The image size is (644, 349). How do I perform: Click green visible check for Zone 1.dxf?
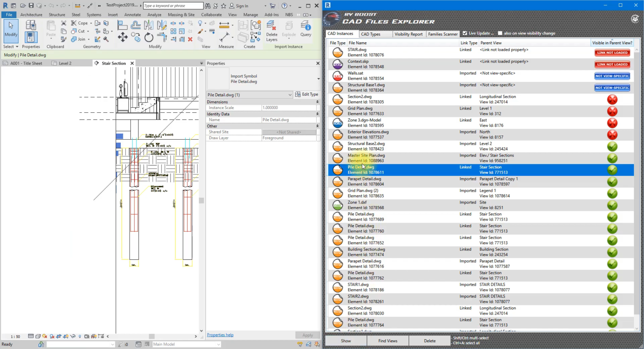612,205
